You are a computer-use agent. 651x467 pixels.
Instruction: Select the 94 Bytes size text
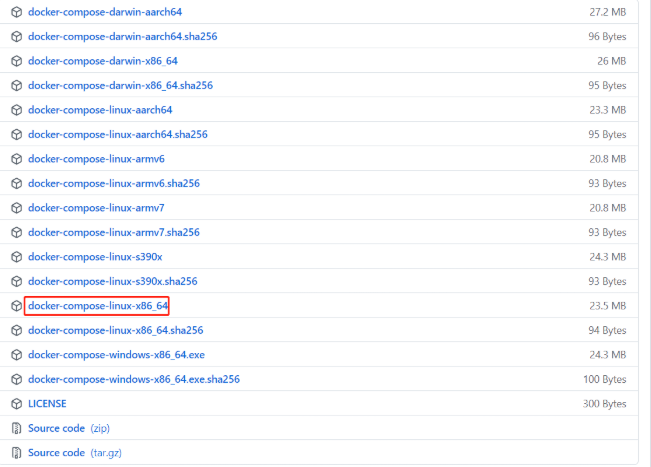[x=607, y=330]
